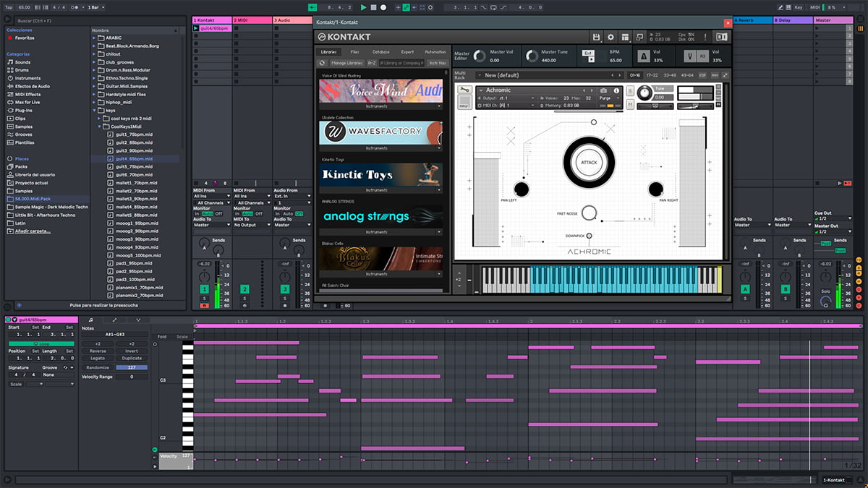
Task: Open the Kontakt Automation tab
Action: (x=435, y=52)
